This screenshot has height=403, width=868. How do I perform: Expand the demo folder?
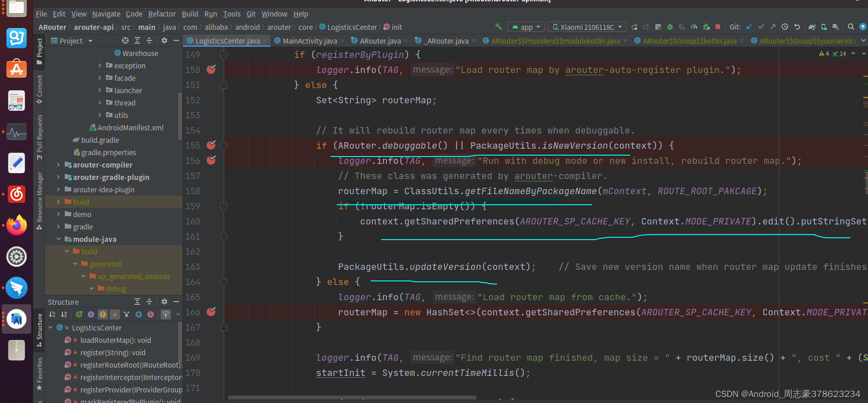58,214
